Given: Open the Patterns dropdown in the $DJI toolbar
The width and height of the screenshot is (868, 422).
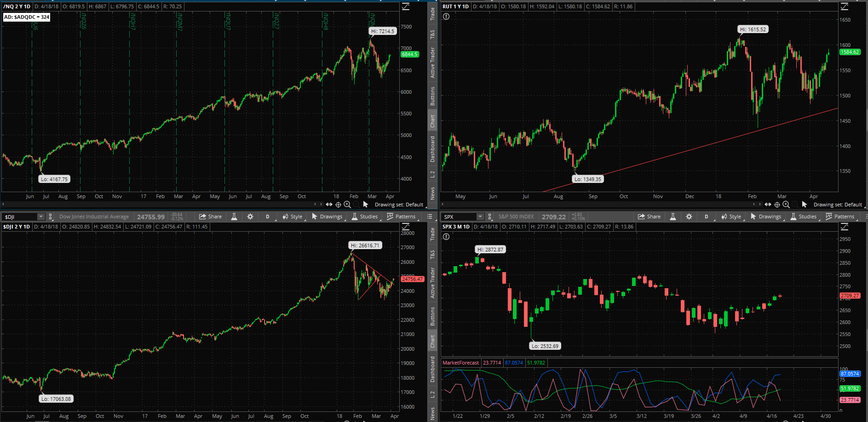Looking at the screenshot, I should pyautogui.click(x=402, y=217).
